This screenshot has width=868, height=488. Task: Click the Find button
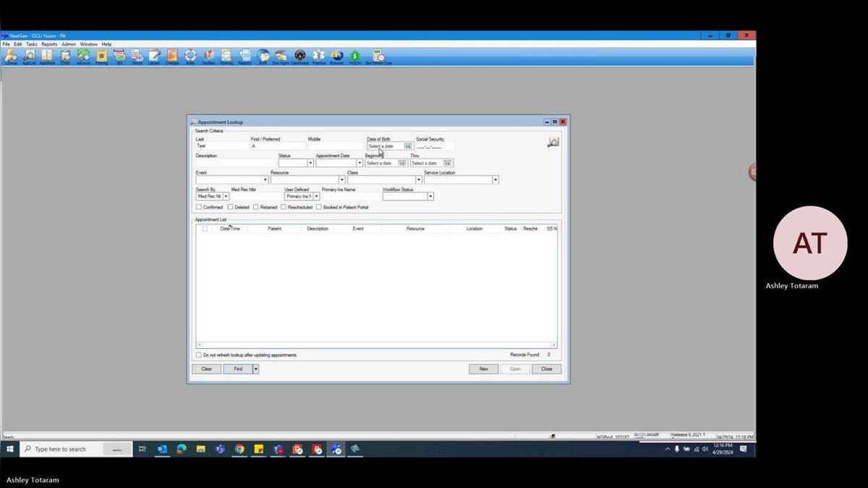click(x=239, y=369)
